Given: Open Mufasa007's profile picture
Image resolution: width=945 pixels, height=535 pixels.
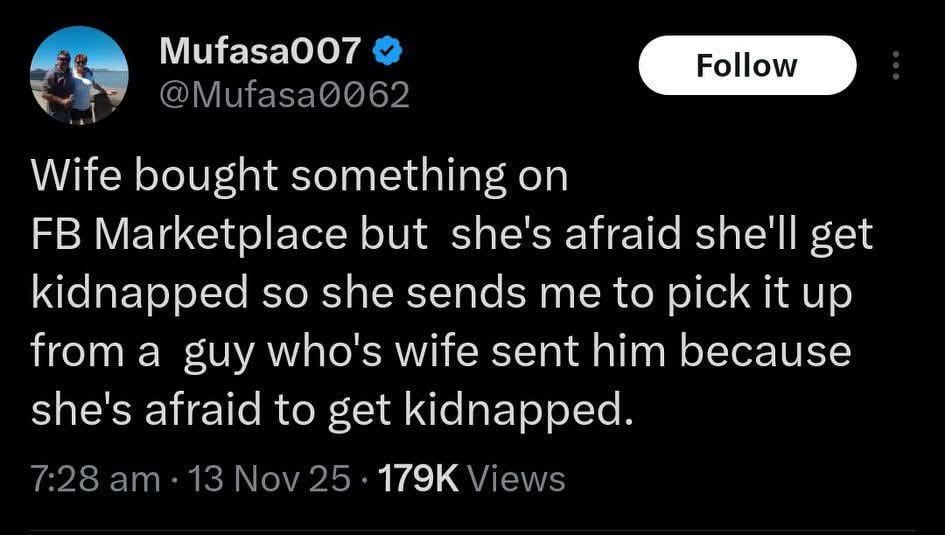Looking at the screenshot, I should coord(79,75).
